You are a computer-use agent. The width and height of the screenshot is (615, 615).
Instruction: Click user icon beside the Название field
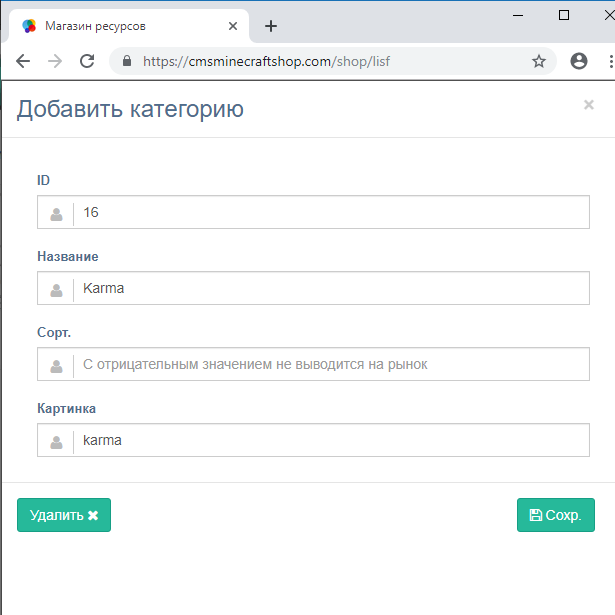[x=57, y=289]
